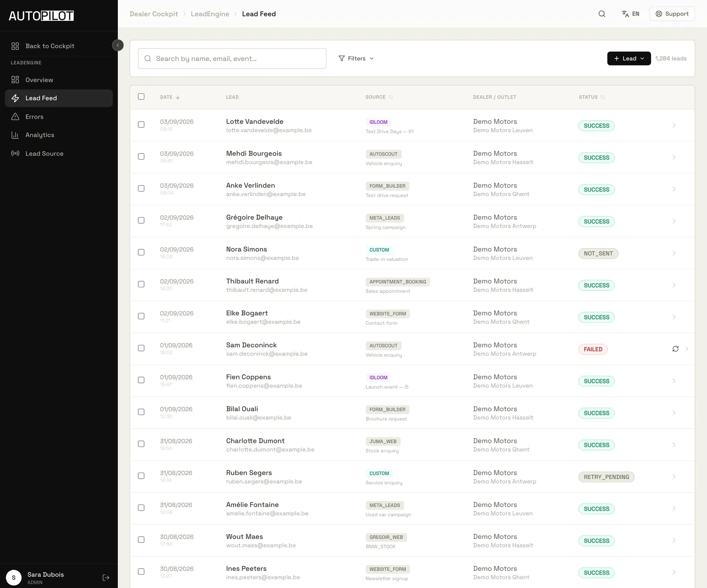Open Elke Bogaert row chevron
The image size is (707, 588).
click(674, 317)
